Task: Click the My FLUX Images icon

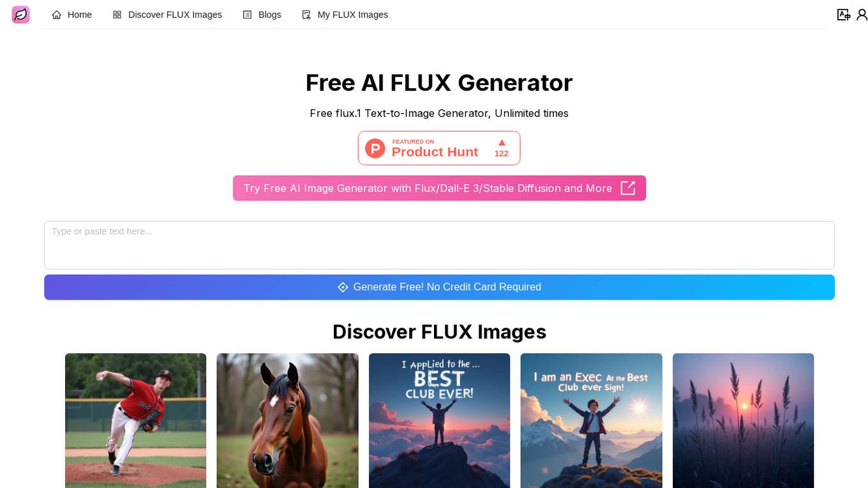Action: tap(306, 15)
